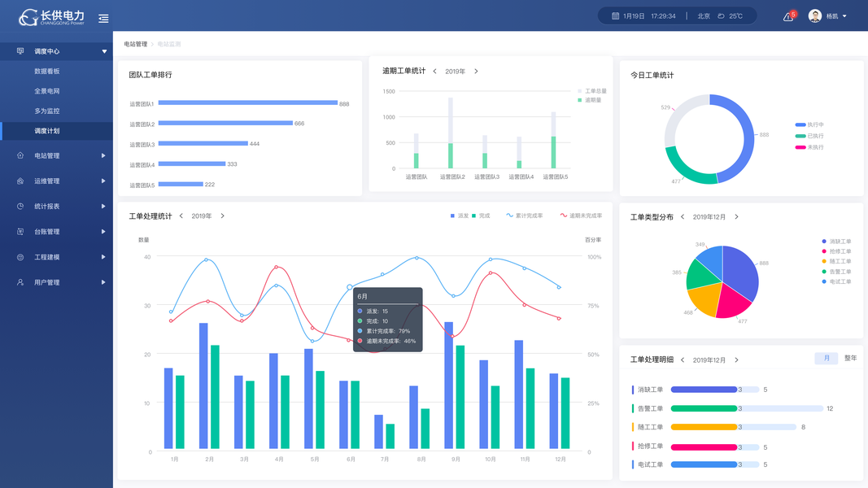
Task: Expand the 运维管理 sidebar arrow
Action: 103,181
